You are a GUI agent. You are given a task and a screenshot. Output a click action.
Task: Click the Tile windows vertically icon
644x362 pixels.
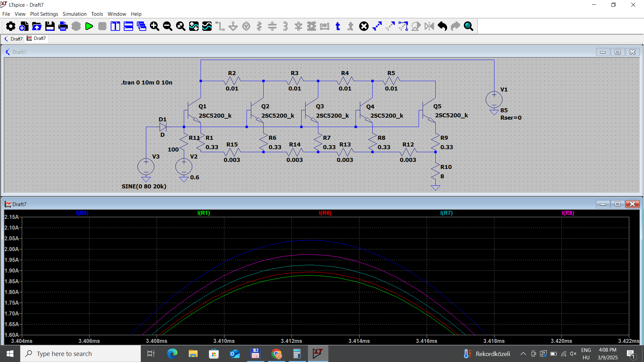(x=115, y=26)
